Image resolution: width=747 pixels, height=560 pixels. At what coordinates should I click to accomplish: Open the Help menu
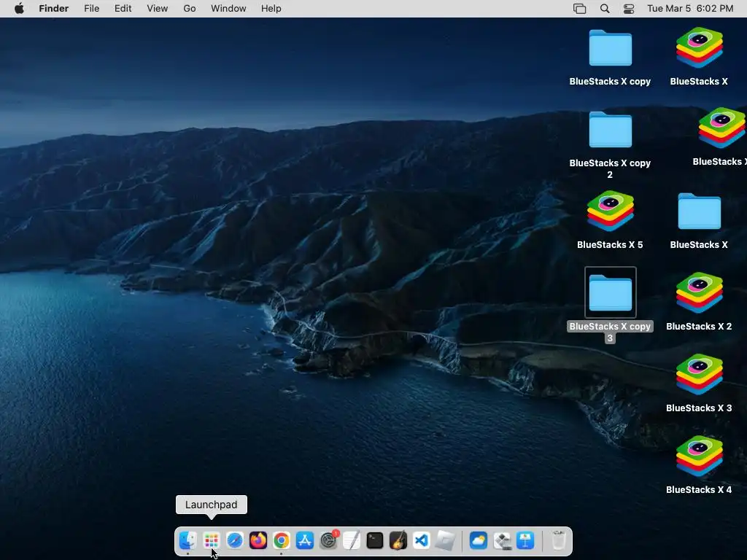(271, 9)
